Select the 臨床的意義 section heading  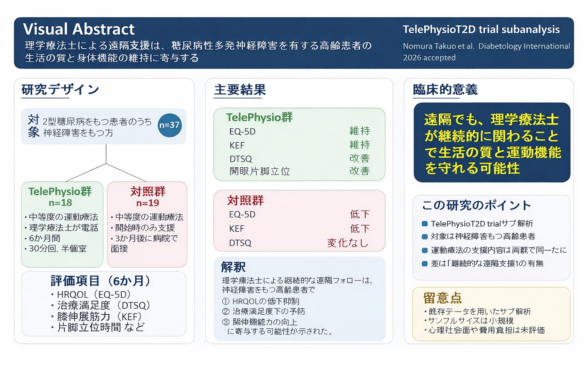tap(445, 90)
